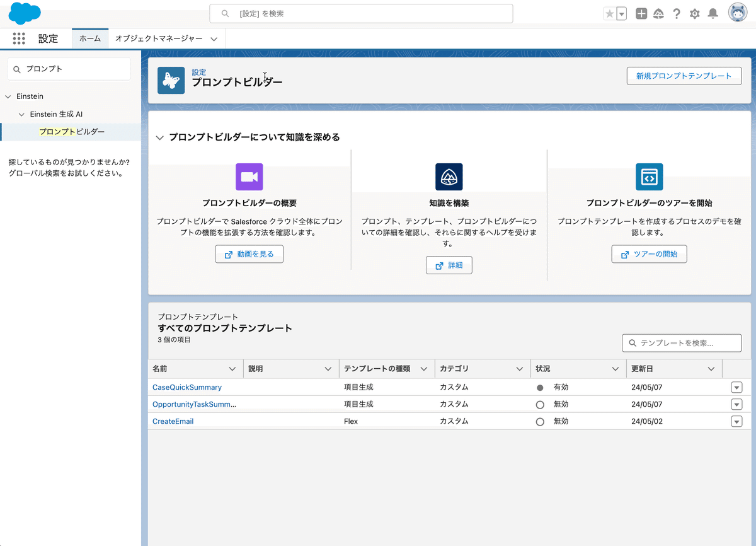
Task: Select プロンプトビルダー in the setup tree
Action: (x=71, y=132)
